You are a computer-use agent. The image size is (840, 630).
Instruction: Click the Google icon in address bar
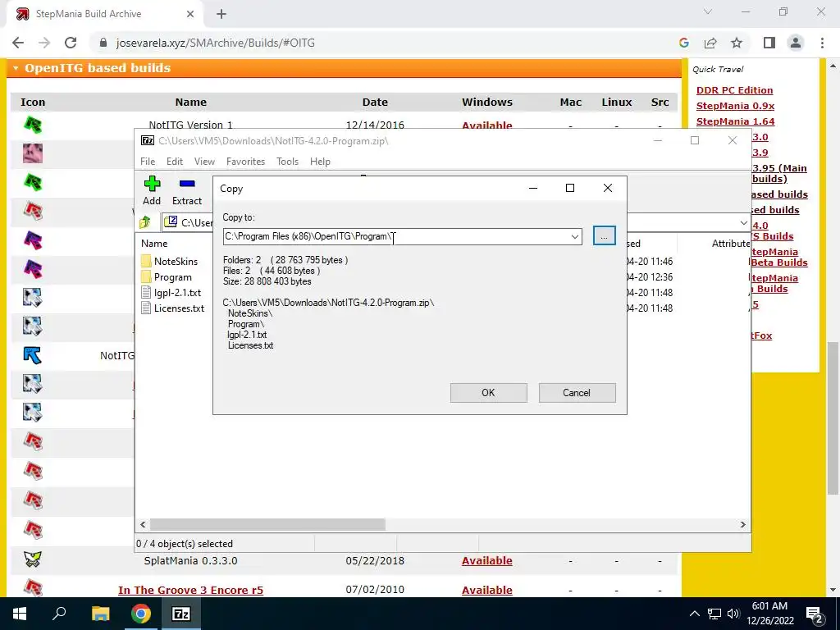684,43
